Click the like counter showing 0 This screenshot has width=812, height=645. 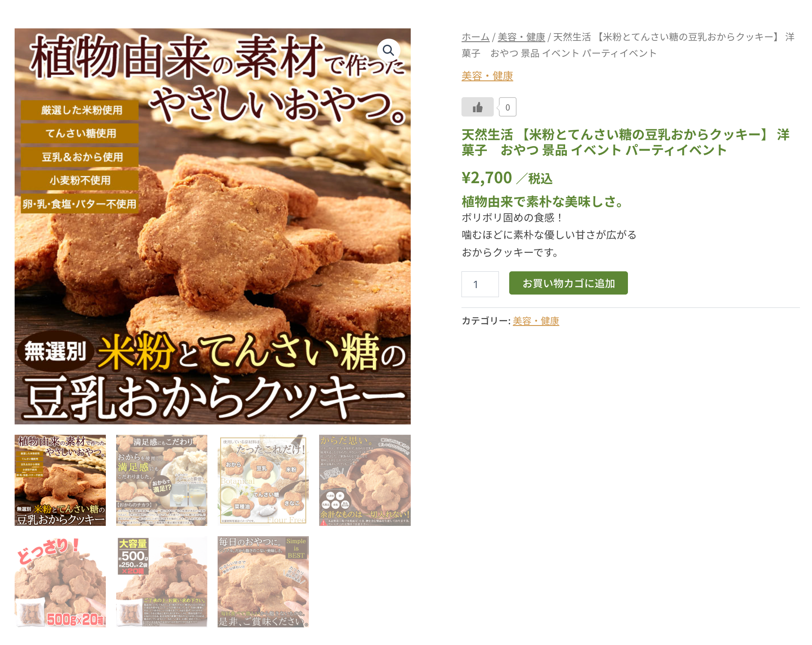pos(507,107)
